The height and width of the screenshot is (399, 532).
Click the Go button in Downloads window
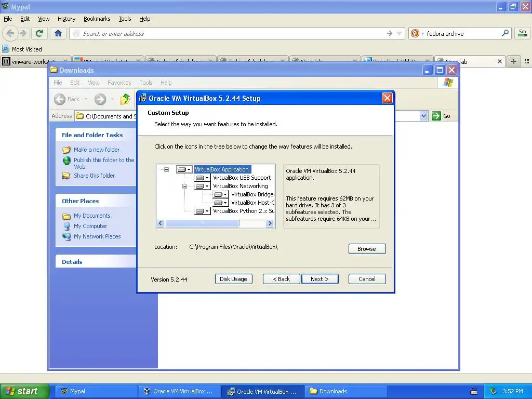coord(442,116)
